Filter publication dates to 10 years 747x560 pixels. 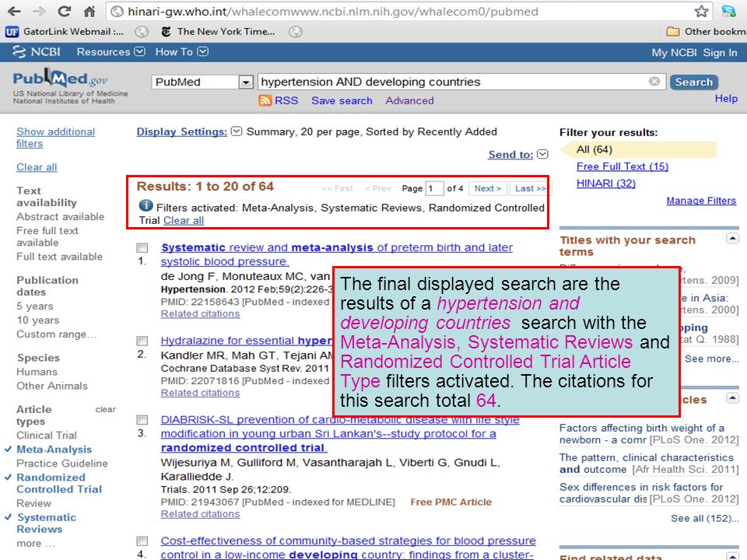pos(37,320)
